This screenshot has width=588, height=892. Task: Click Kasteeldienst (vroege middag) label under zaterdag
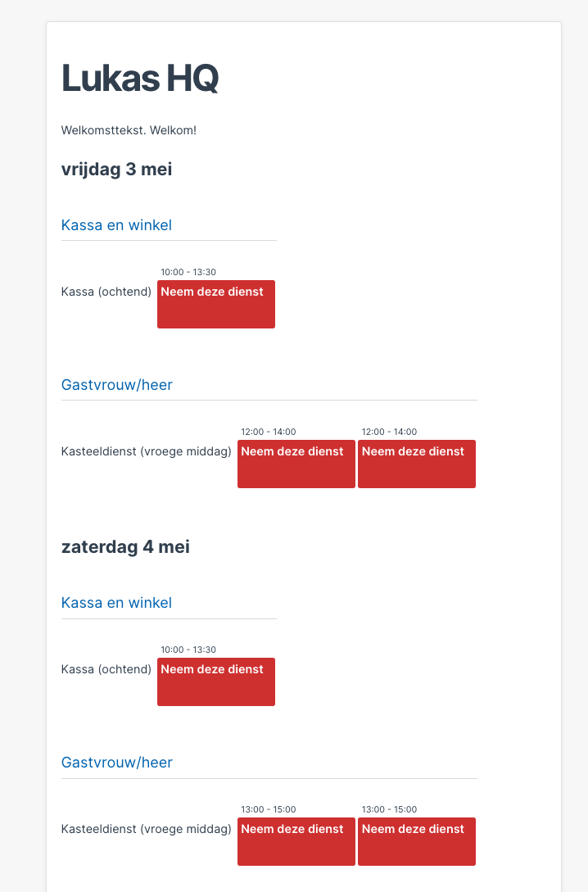(146, 828)
